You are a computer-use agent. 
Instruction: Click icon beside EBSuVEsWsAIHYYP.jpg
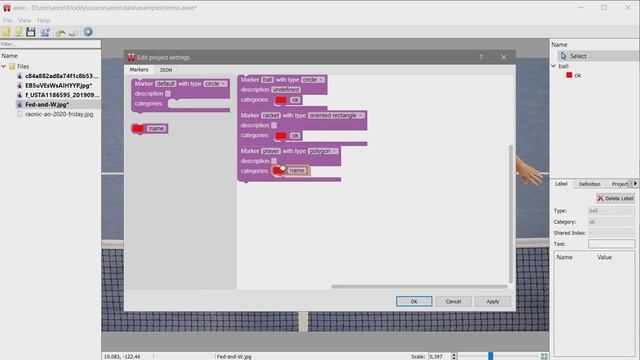[x=19, y=86]
